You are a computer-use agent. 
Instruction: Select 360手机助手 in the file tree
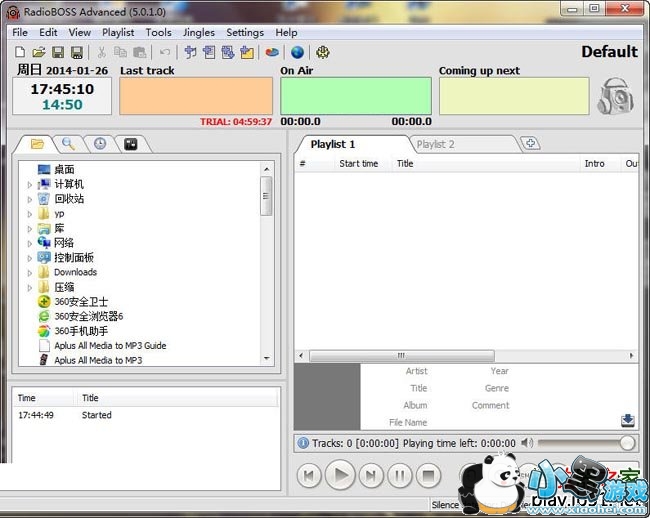[x=81, y=331]
